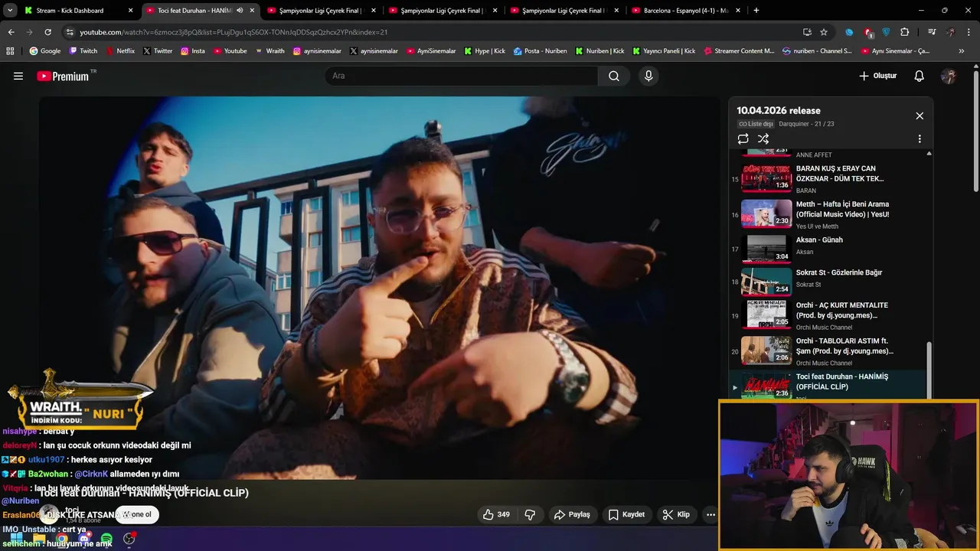Open Discord from the taskbar
Image resolution: width=980 pixels, height=551 pixels.
click(x=83, y=539)
